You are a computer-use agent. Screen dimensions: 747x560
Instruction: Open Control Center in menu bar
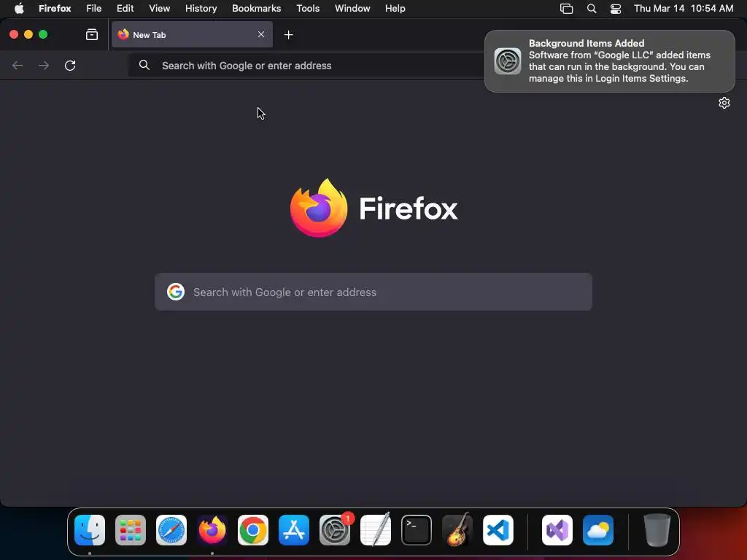click(616, 8)
